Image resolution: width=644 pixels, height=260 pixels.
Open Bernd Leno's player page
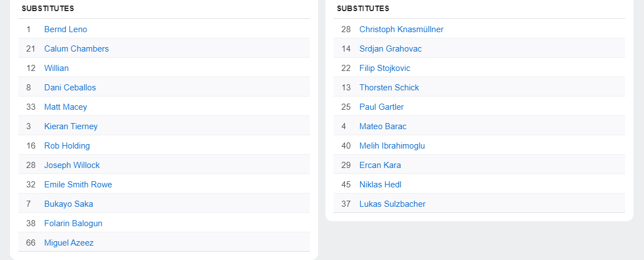65,29
